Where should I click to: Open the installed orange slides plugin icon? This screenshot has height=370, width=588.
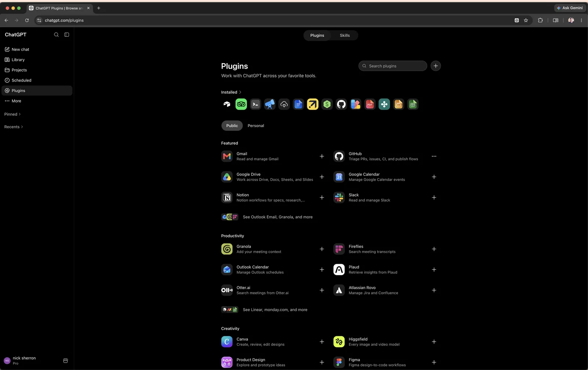399,104
